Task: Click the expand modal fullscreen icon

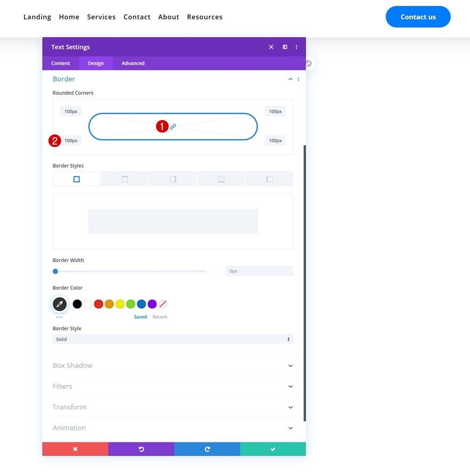Action: 271,47
